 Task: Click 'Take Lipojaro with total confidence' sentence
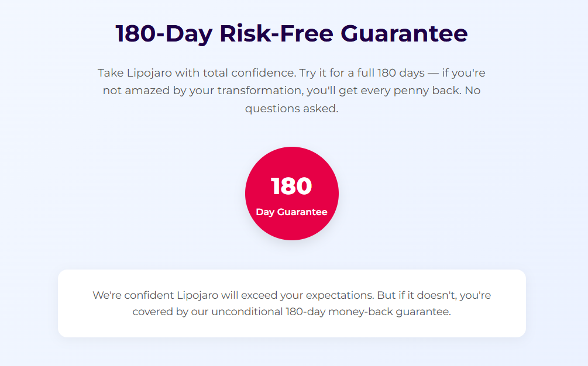[197, 72]
